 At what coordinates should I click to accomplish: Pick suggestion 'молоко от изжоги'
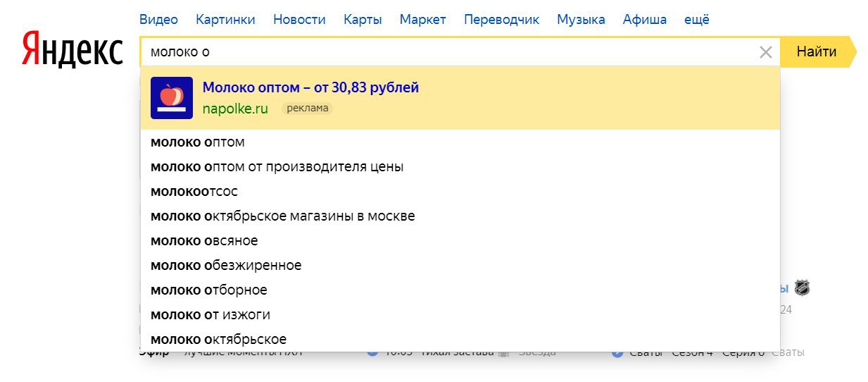[x=460, y=315]
